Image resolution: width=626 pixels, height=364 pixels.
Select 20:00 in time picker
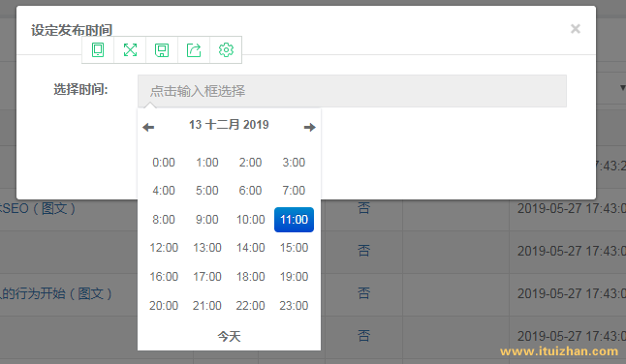click(x=164, y=305)
